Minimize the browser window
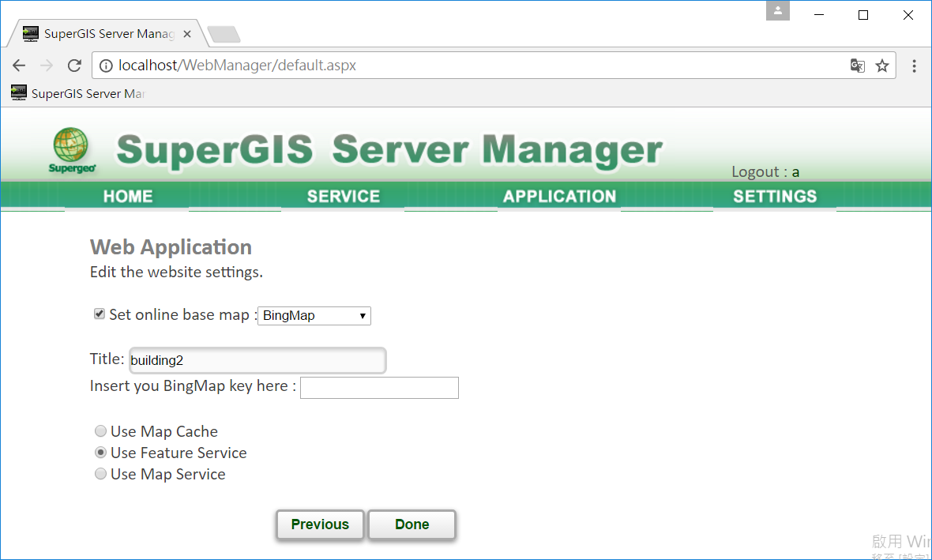 (x=819, y=15)
